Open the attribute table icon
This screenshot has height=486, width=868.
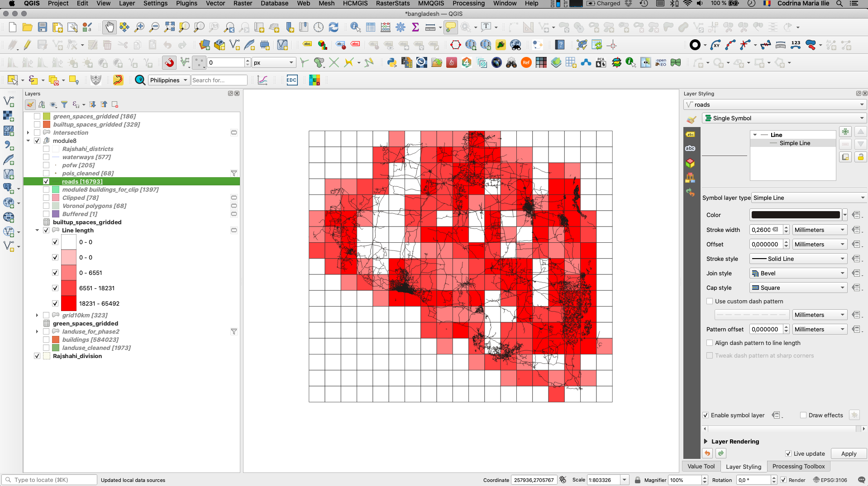(x=371, y=28)
